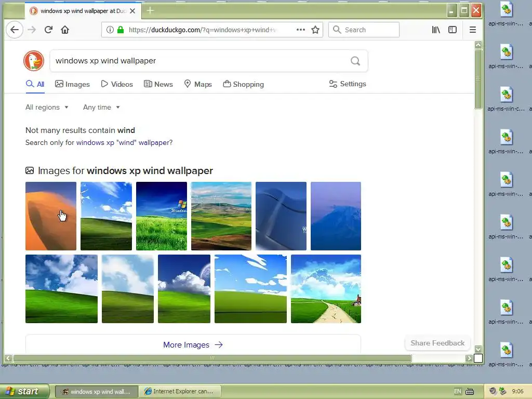The height and width of the screenshot is (399, 532).
Task: Close the DuckDuckGo browser tab
Action: (x=132, y=11)
